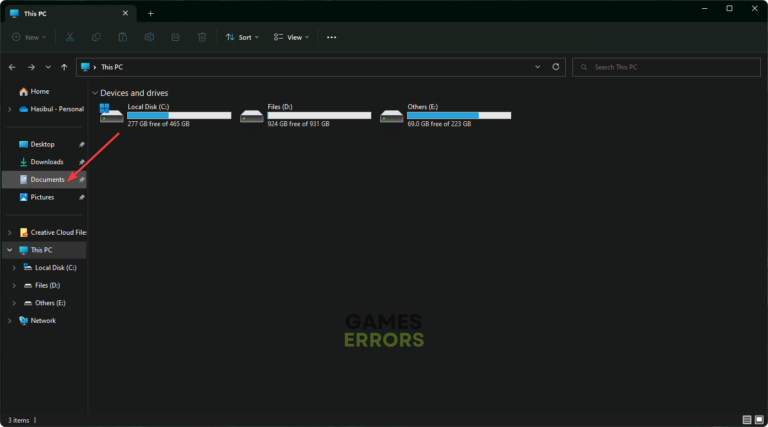Viewport: 768px width, 427px height.
Task: Click the Others (E:) storage usage bar
Action: [x=458, y=115]
